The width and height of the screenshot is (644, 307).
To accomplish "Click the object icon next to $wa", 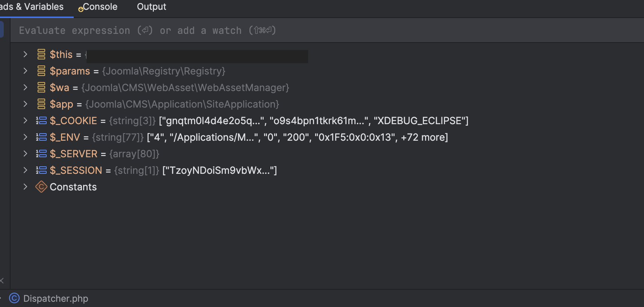I will click(41, 87).
